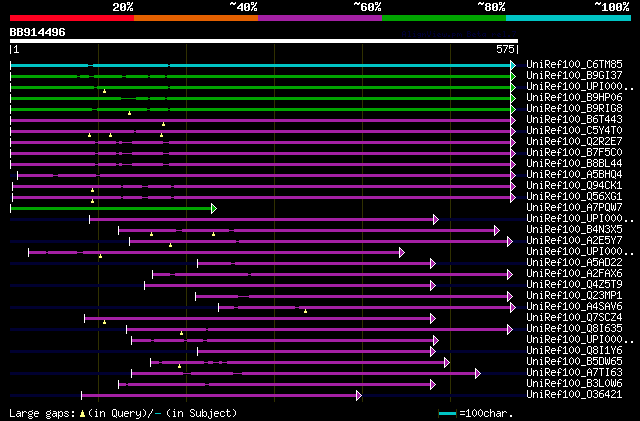Select hit label UniRef100_Q56XG1
Screen dimensions: 640x421
click(574, 196)
